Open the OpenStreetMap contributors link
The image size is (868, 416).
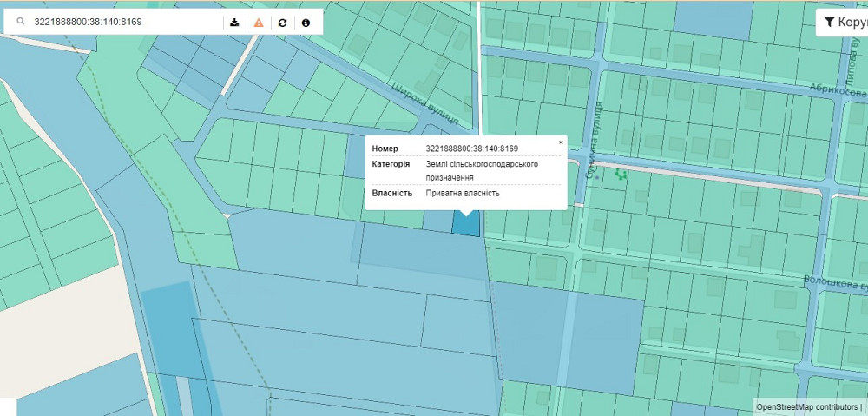tap(806, 406)
